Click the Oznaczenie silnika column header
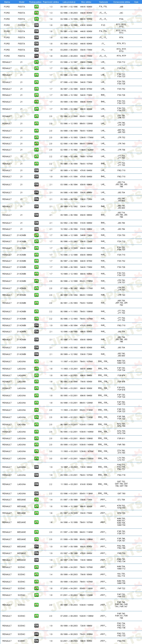Screen dimensions: 142x644 (121, 2)
